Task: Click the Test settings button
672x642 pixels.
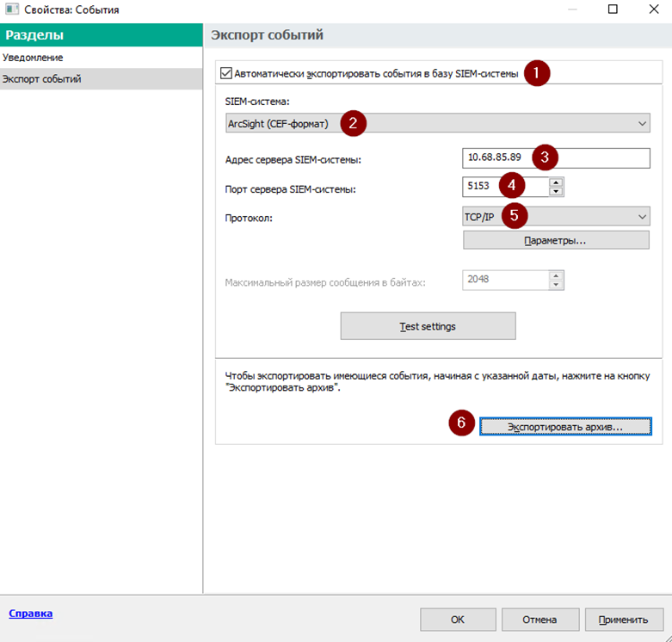Action: click(428, 326)
